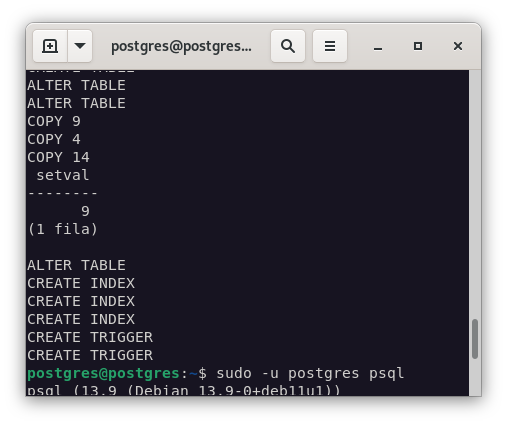
Task: Click the setval result value 9
Action: (85, 211)
